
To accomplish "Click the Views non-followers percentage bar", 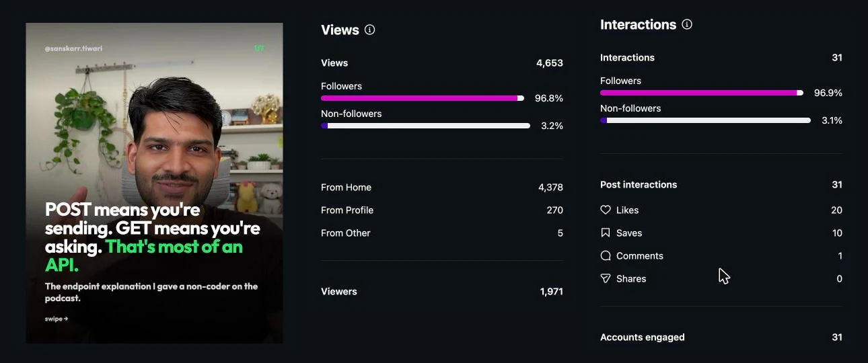I will pyautogui.click(x=425, y=126).
